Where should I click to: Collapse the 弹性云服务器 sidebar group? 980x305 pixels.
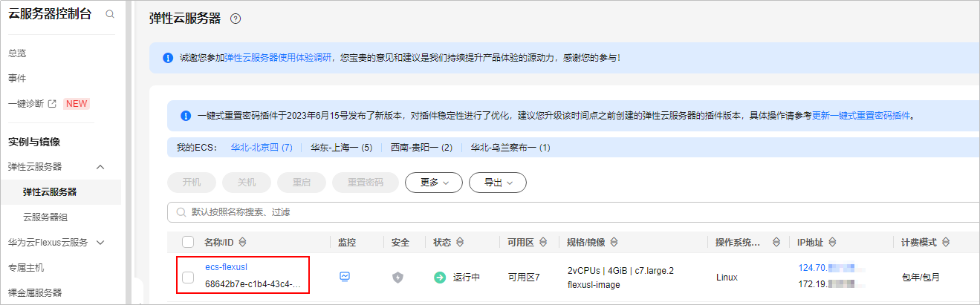coord(101,166)
